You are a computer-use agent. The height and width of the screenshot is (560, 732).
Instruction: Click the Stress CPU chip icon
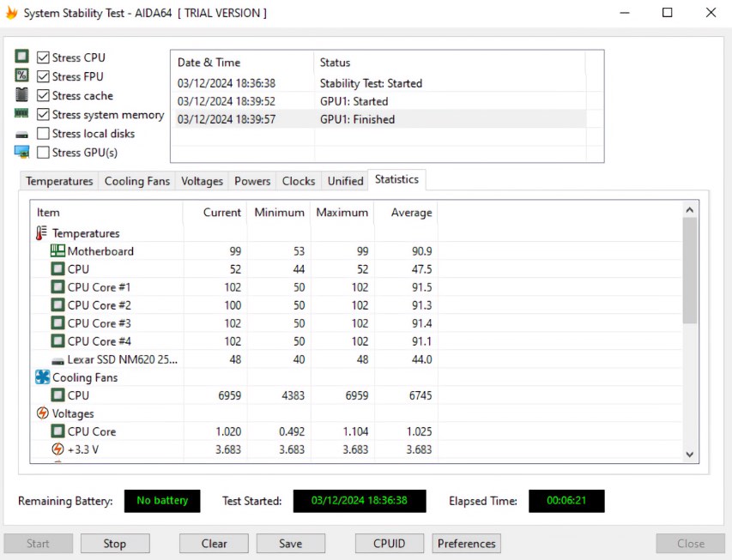coord(21,57)
